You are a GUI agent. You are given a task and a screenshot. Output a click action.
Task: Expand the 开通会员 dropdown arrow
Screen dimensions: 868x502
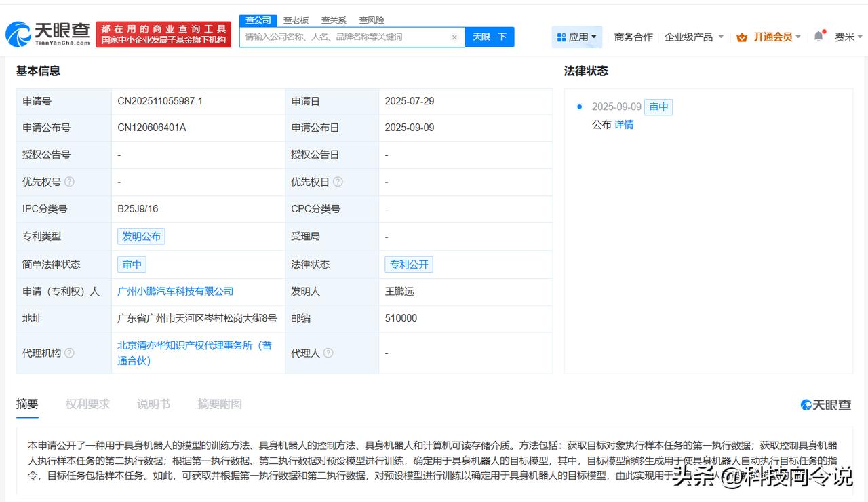click(x=798, y=37)
